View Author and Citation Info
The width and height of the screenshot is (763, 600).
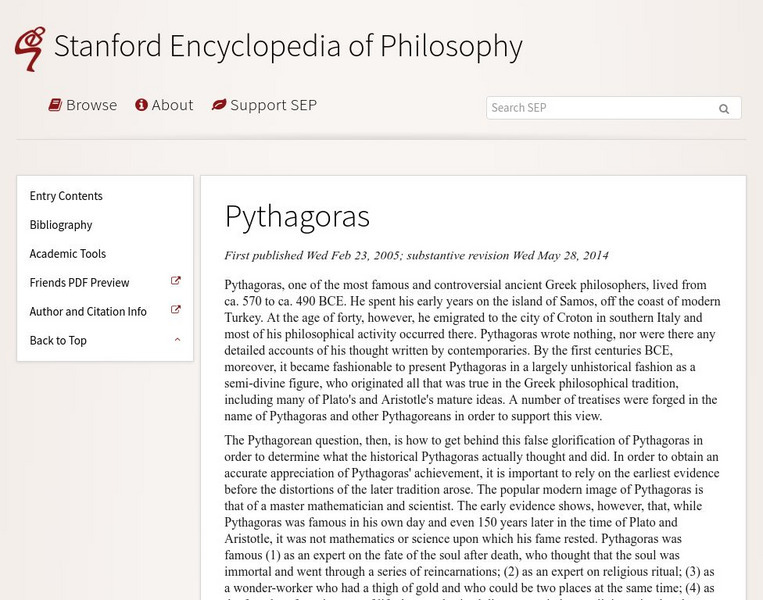pyautogui.click(x=88, y=312)
